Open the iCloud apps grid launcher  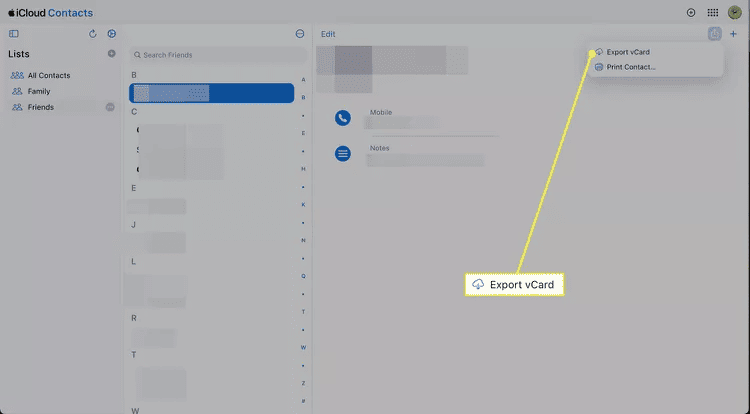coord(713,13)
